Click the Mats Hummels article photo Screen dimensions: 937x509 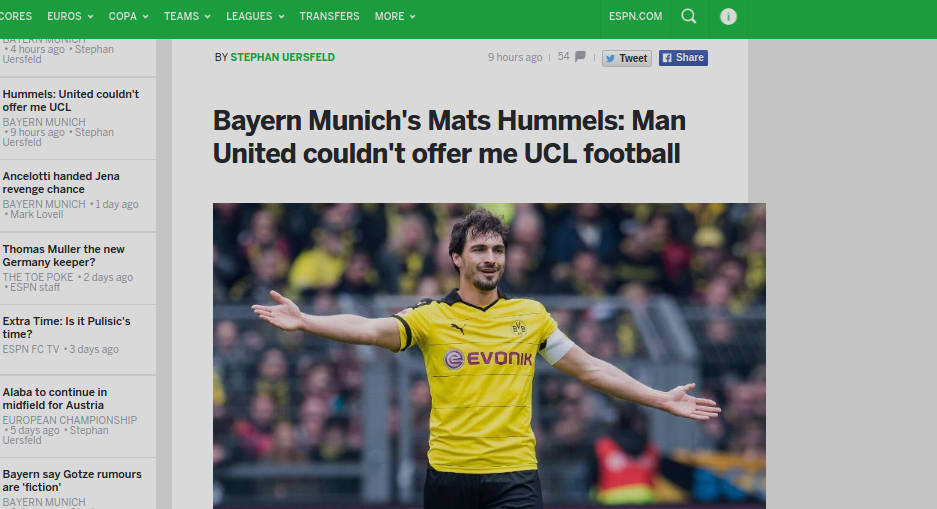(489, 356)
